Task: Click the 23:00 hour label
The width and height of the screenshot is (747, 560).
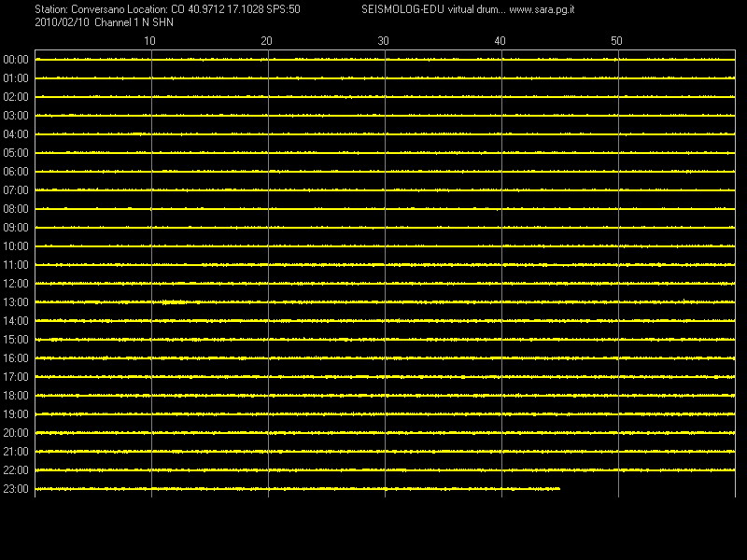Action: (16, 489)
